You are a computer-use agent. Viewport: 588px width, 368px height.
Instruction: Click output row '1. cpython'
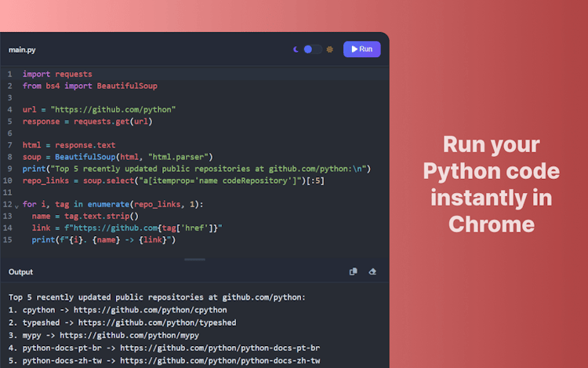(118, 310)
